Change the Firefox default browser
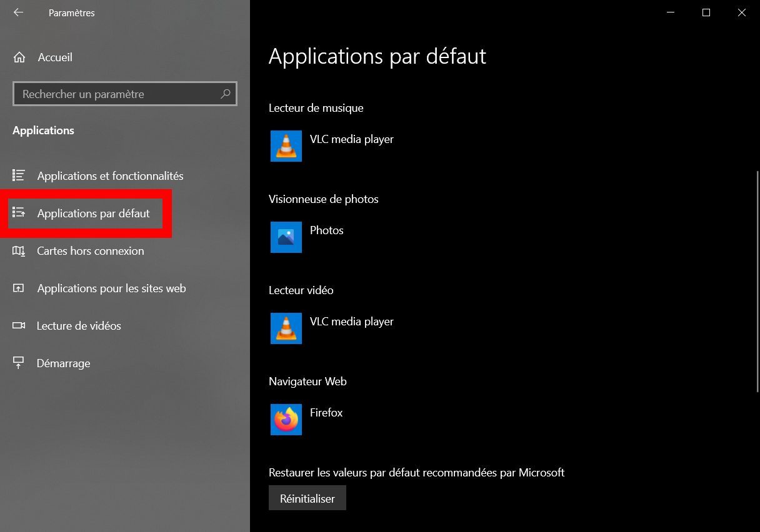Viewport: 760px width, 532px height. point(326,413)
